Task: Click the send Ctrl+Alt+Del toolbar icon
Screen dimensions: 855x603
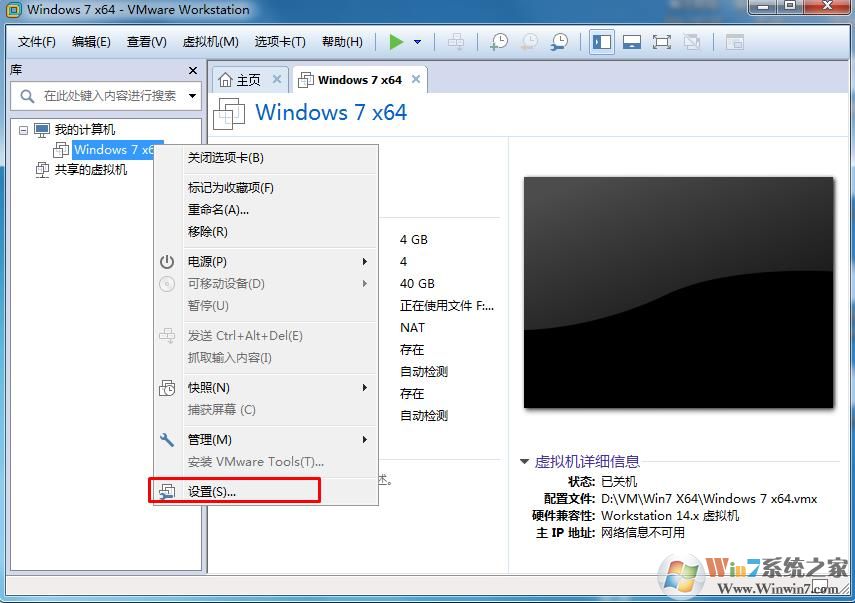Action: tap(456, 42)
